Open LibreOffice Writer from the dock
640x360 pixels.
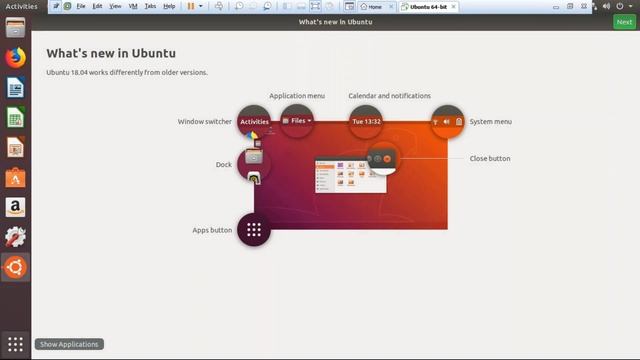coord(16,87)
